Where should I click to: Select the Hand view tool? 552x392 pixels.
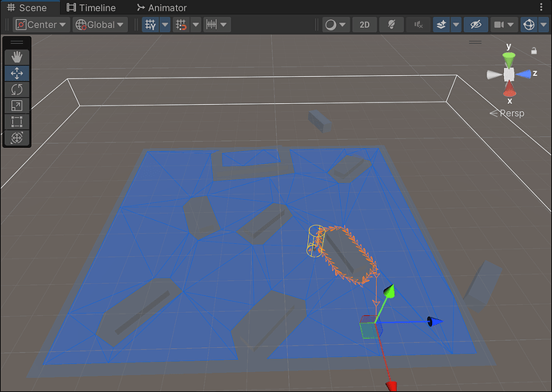(17, 57)
